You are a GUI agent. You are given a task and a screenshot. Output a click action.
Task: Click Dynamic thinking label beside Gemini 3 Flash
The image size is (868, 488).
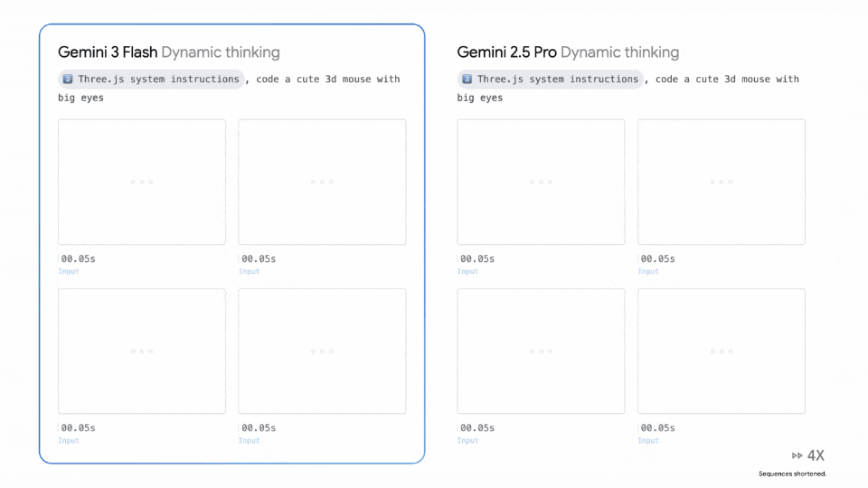click(x=221, y=52)
